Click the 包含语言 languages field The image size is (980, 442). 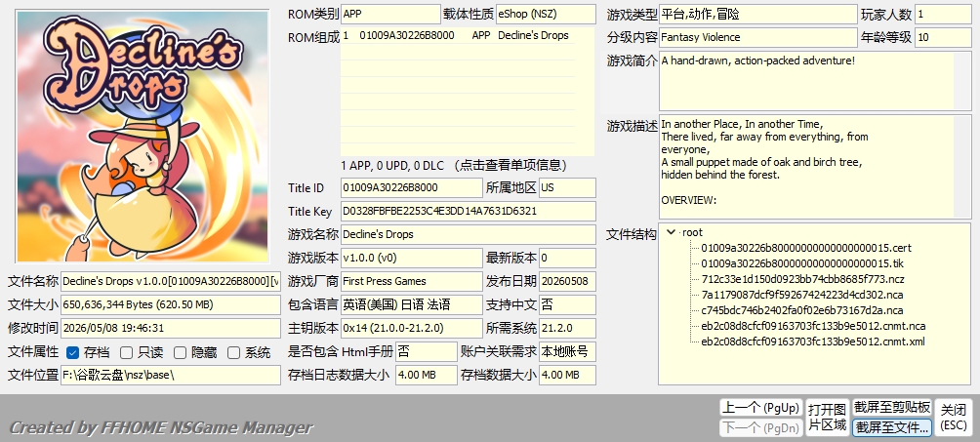pyautogui.click(x=411, y=305)
